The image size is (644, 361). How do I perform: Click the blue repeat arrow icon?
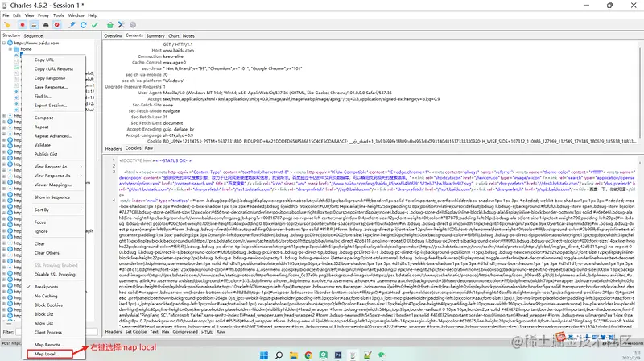click(84, 25)
